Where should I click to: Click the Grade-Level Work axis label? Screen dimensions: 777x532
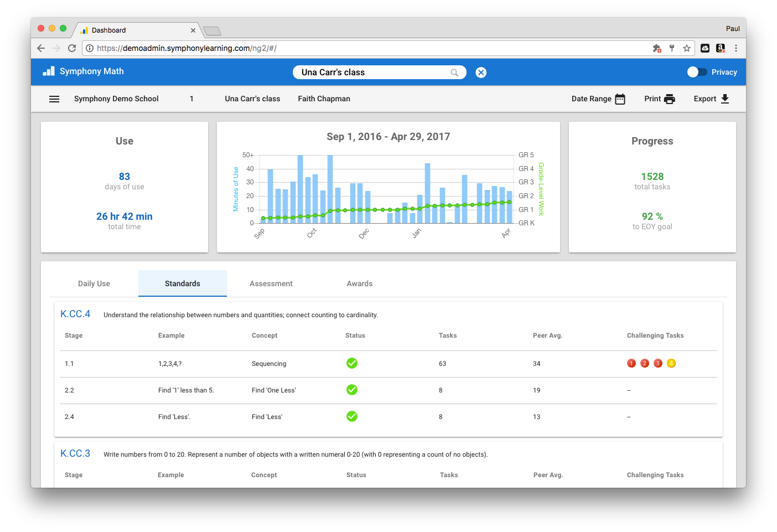click(x=541, y=189)
